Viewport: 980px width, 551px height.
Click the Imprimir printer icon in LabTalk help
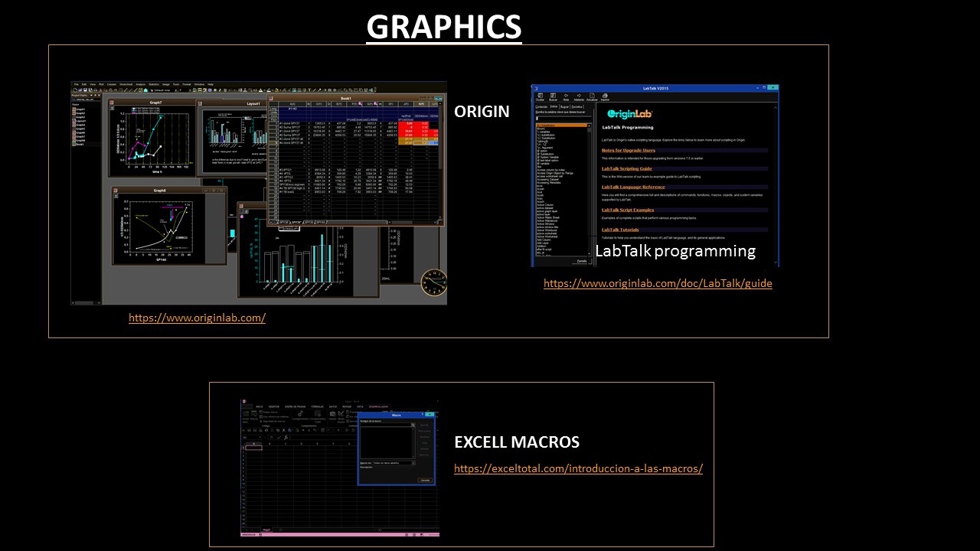605,96
